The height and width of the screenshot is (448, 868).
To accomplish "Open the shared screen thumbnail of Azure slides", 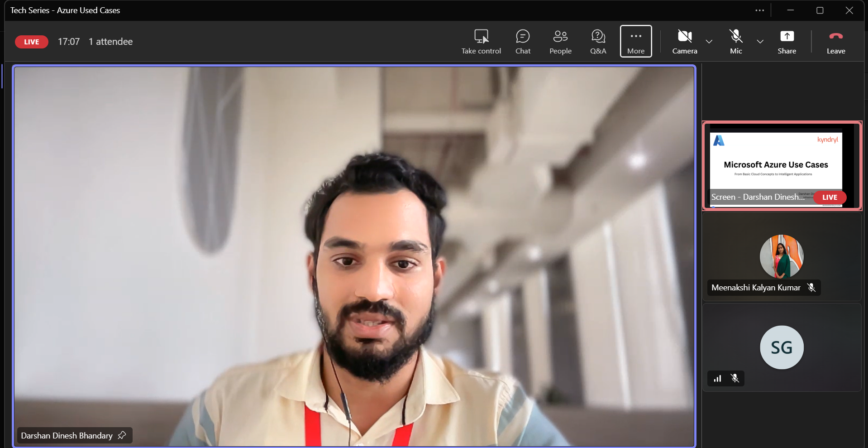I will (x=782, y=166).
